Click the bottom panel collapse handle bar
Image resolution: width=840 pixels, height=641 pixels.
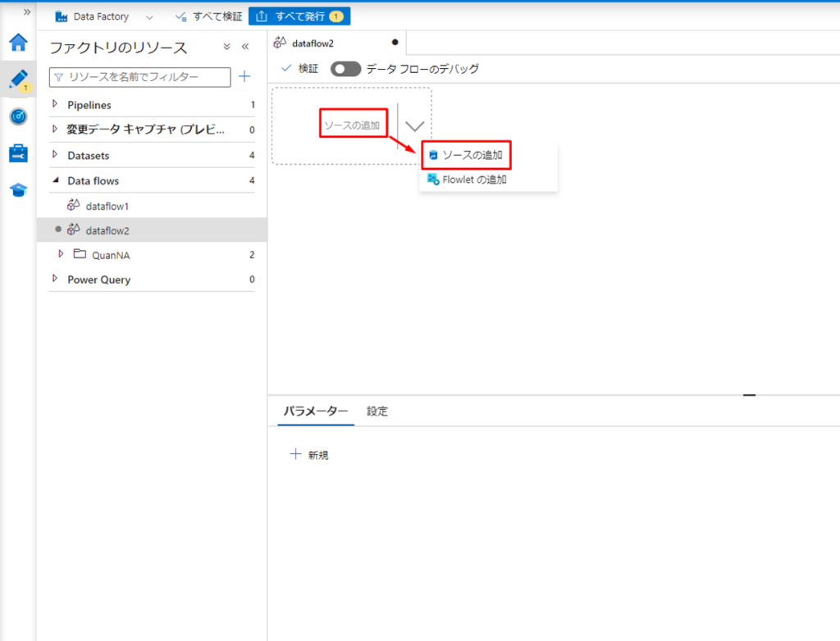click(750, 395)
